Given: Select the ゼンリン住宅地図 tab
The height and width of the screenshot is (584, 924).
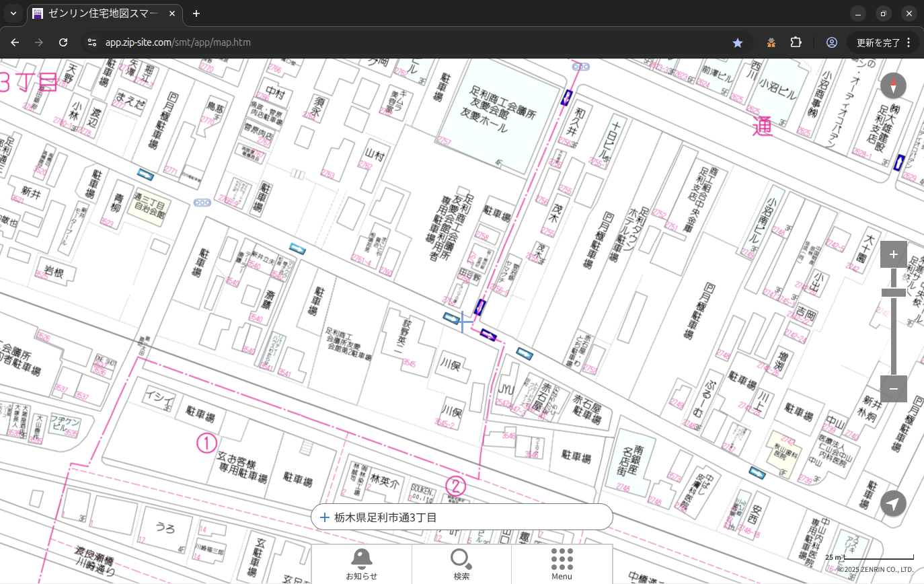Looking at the screenshot, I should (x=105, y=13).
